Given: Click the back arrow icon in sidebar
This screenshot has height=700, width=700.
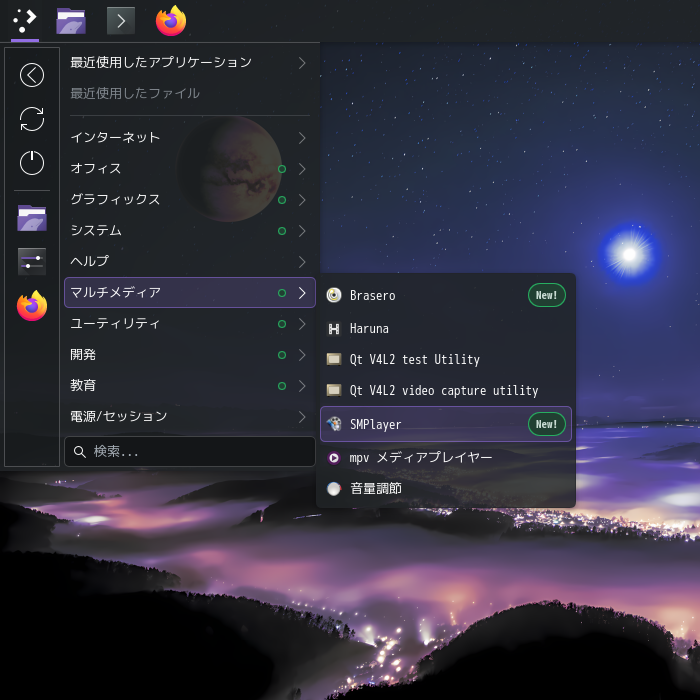Looking at the screenshot, I should click(32, 75).
